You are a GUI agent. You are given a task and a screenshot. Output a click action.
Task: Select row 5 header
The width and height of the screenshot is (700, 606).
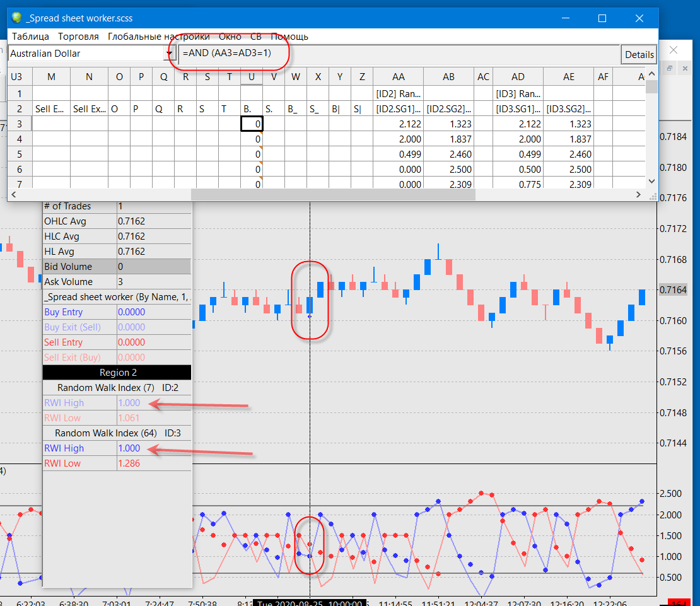click(x=20, y=154)
